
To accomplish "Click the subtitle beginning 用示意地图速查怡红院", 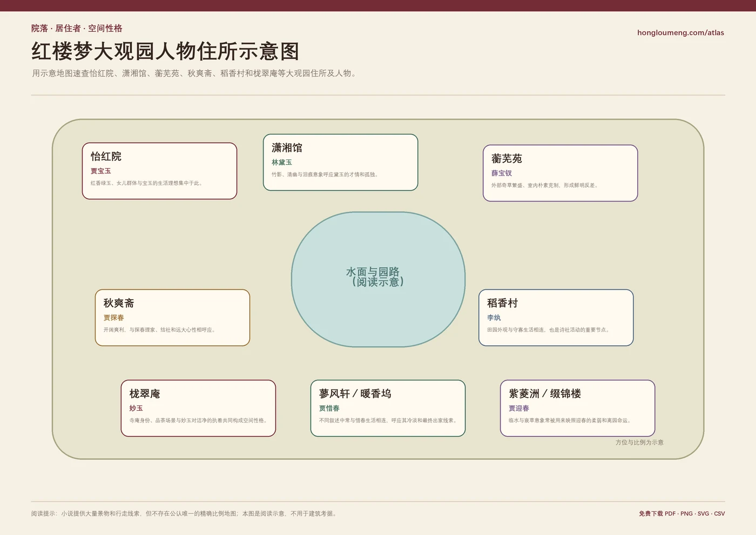I will click(195, 73).
